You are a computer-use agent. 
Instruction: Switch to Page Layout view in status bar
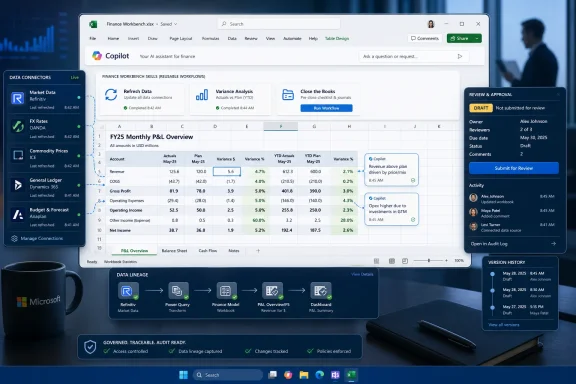(x=392, y=261)
